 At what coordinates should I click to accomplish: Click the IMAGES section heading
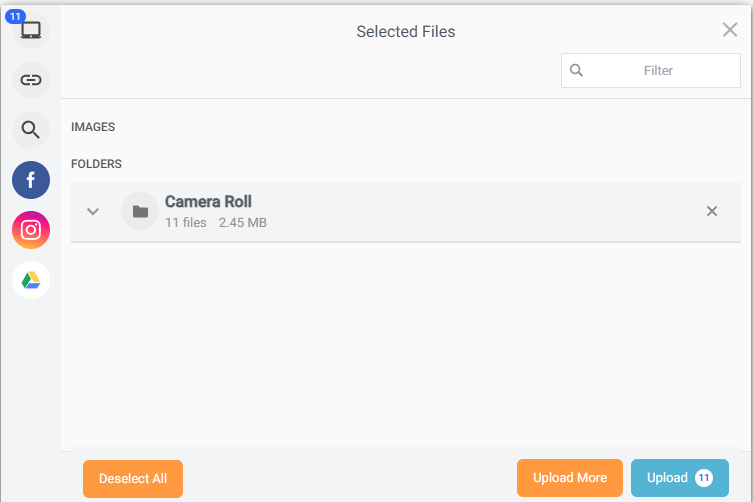[93, 127]
